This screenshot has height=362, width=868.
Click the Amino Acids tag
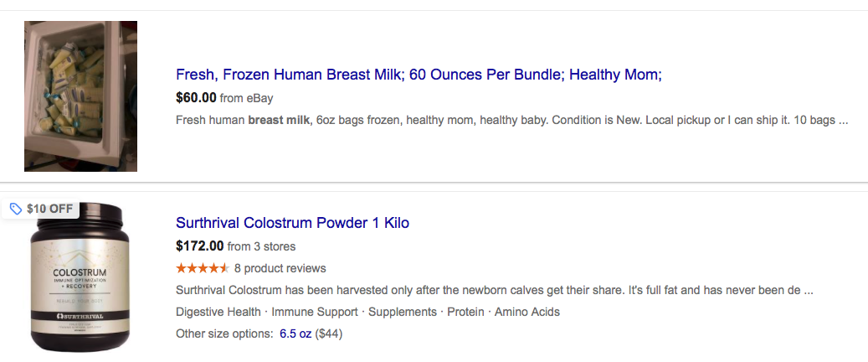click(x=527, y=312)
